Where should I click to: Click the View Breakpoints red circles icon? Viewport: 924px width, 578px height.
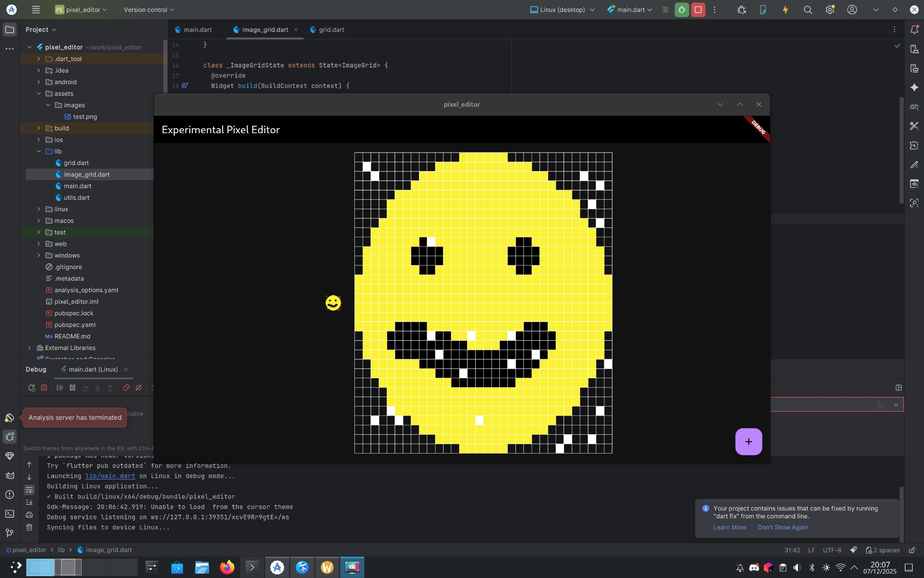[x=126, y=388]
